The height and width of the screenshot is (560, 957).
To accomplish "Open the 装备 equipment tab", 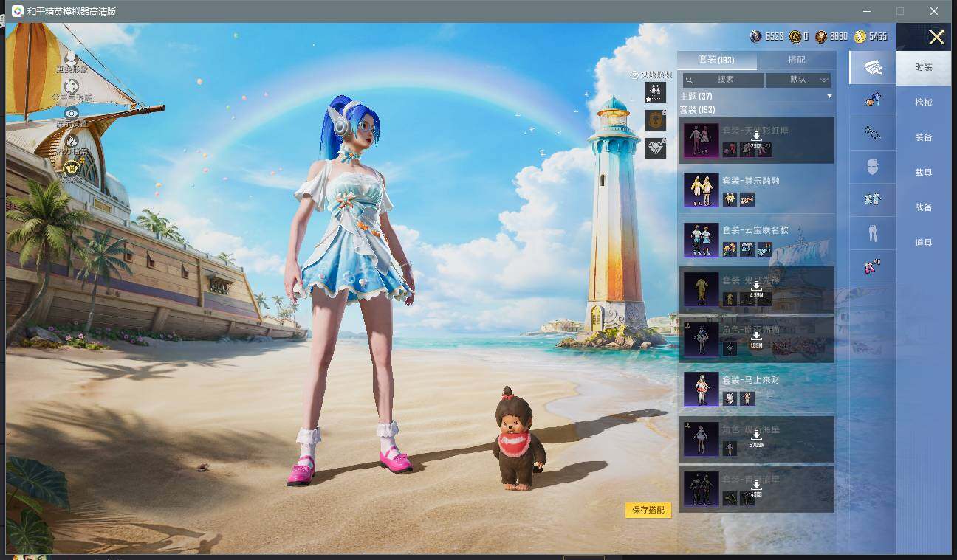I will coord(924,137).
